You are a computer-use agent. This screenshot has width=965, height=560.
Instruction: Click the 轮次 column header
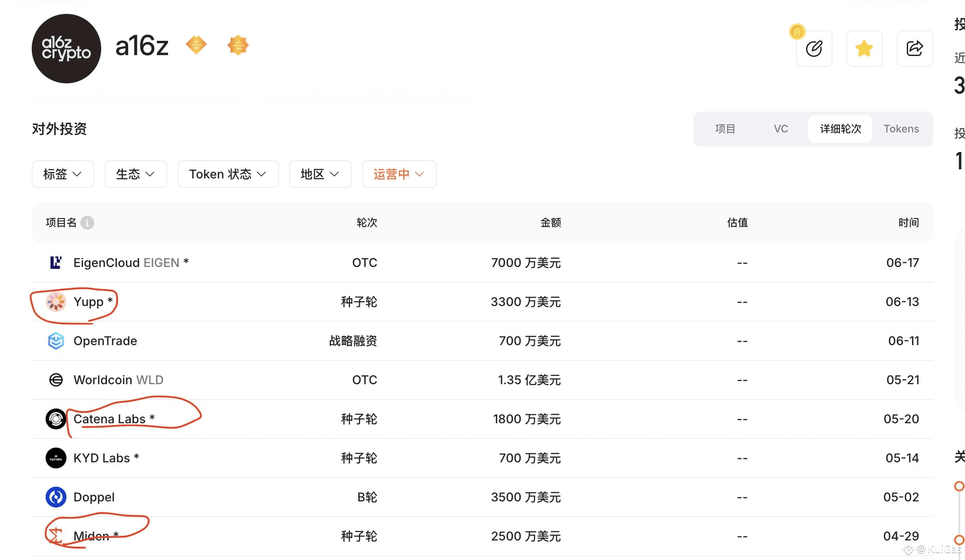pyautogui.click(x=367, y=223)
